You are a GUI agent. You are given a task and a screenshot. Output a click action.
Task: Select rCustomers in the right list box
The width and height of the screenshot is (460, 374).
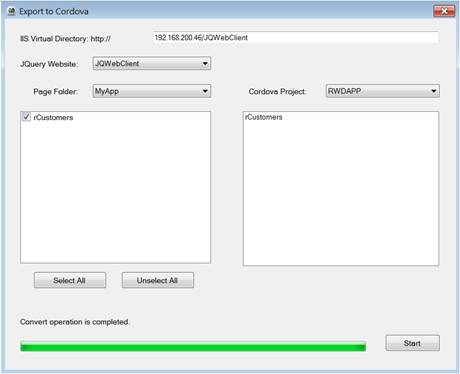click(264, 117)
